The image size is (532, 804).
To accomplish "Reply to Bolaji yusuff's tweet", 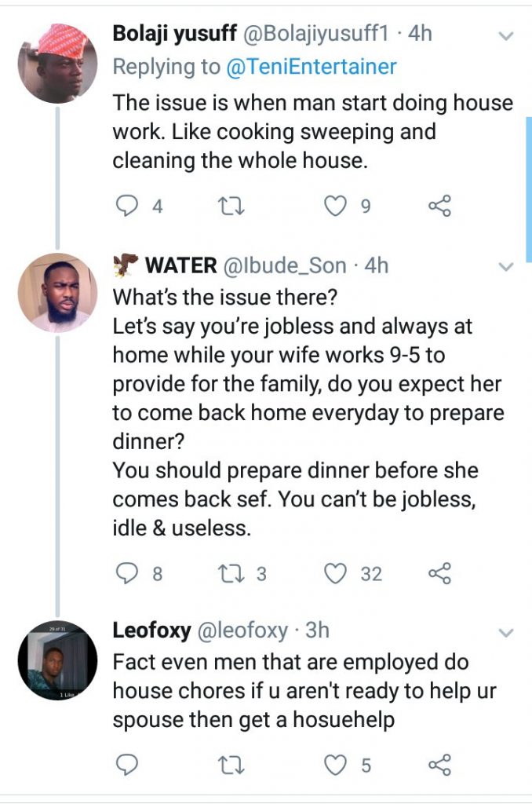I will point(127,206).
